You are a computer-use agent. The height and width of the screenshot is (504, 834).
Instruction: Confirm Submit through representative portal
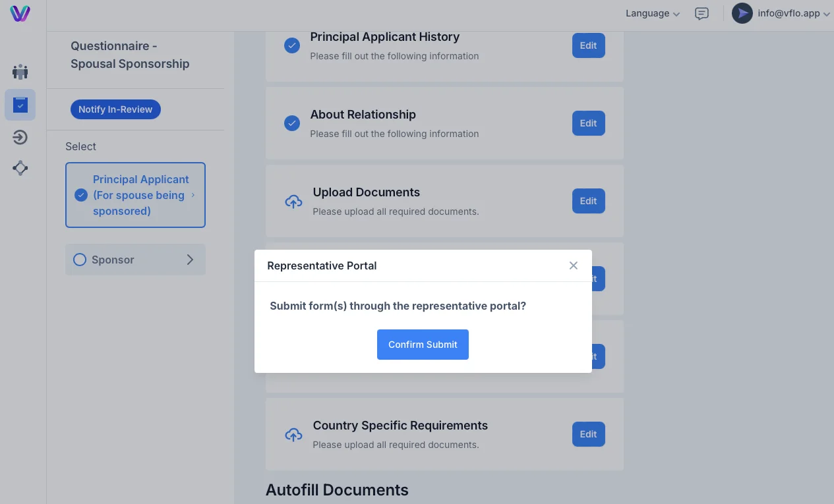[x=423, y=345]
